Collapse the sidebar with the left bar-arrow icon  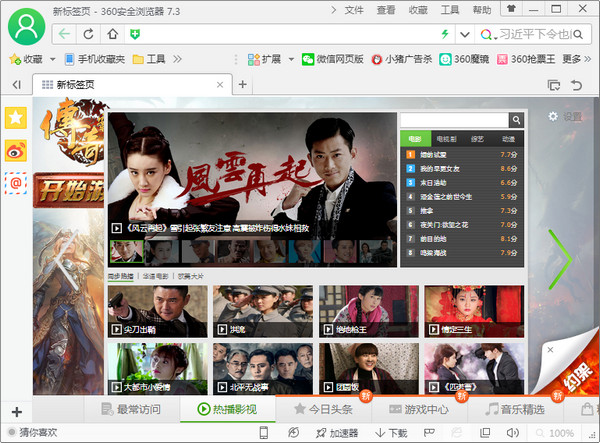point(16,85)
